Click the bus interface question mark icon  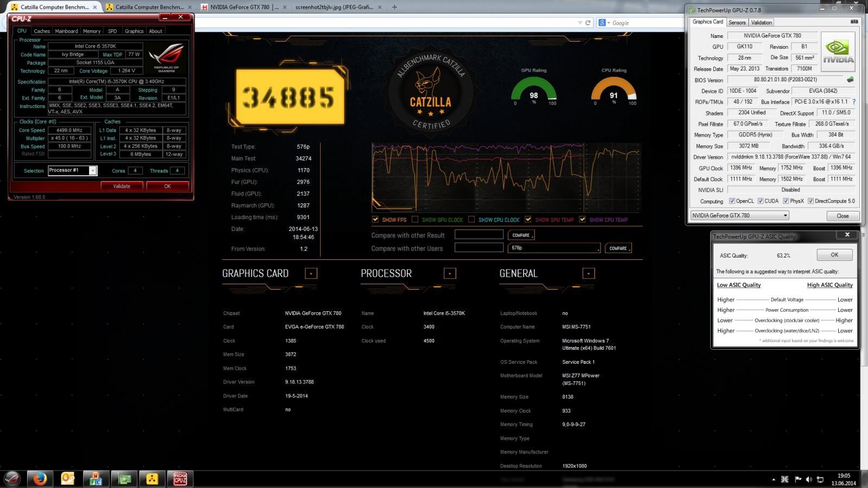[854, 102]
